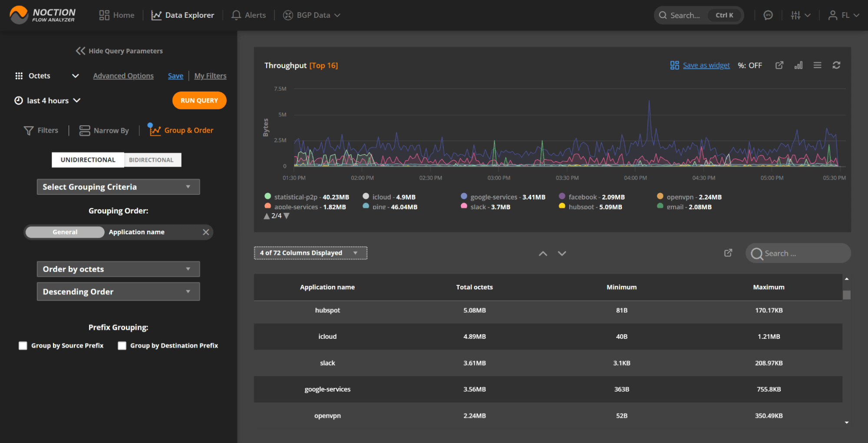This screenshot has height=443, width=868.
Task: Focus the table Search field
Action: point(798,253)
